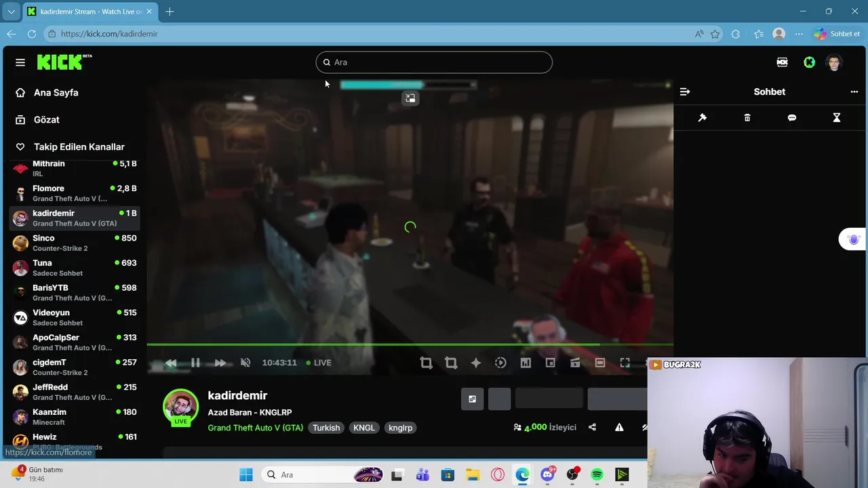Click the trash icon in chat toolbar
The width and height of the screenshot is (868, 488).
tap(747, 118)
